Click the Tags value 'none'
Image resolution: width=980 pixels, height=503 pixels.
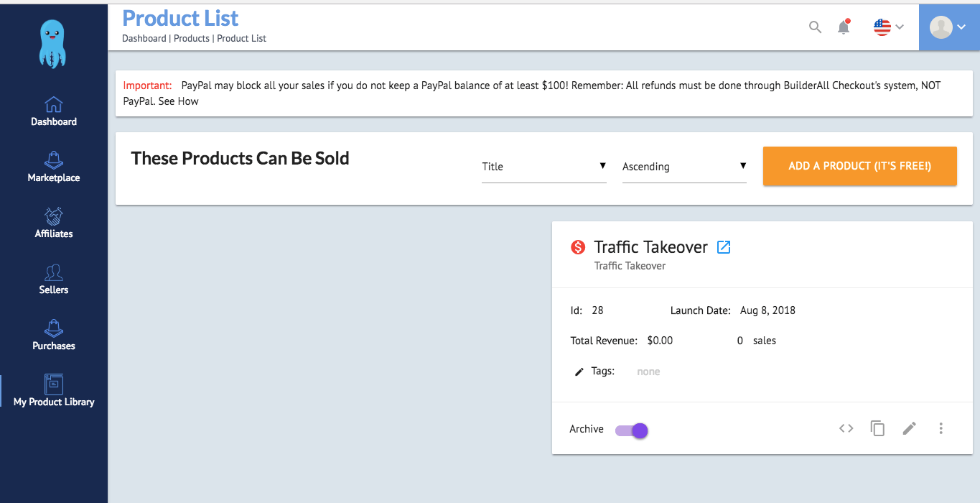(x=648, y=372)
